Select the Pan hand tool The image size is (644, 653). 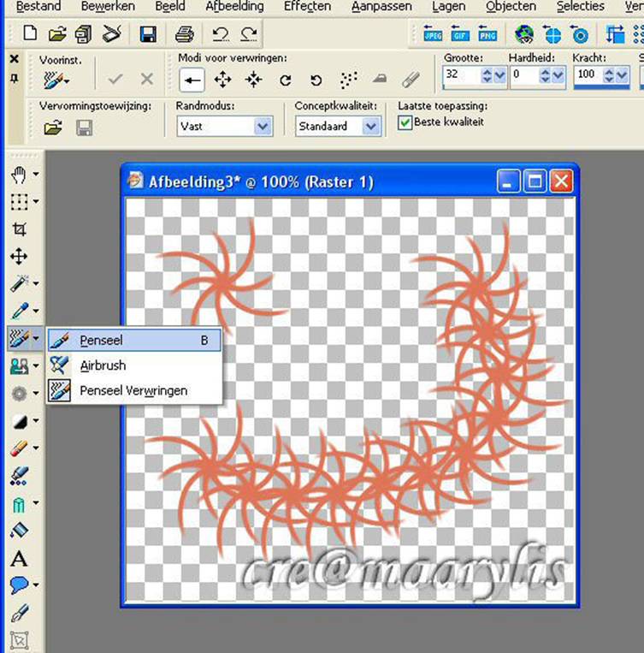pos(19,175)
